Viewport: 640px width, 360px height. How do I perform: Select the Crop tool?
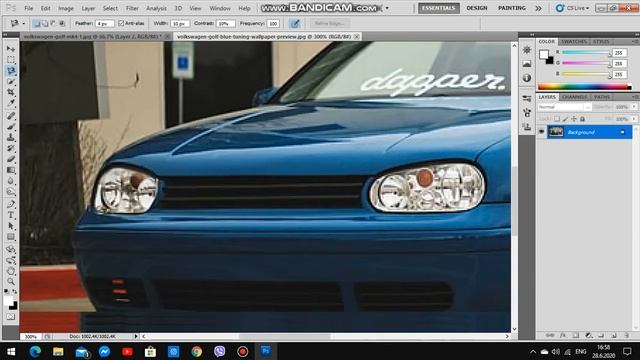pyautogui.click(x=11, y=93)
